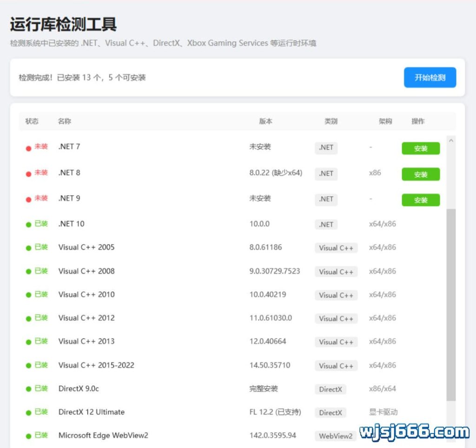Click the 检测完成 status message
This screenshot has height=448, width=476.
(x=82, y=78)
